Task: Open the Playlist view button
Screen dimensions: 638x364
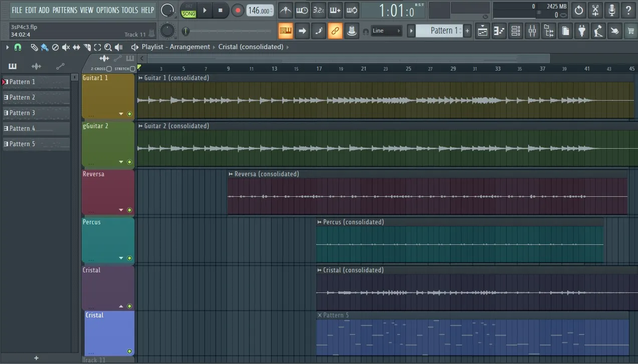Action: [x=483, y=31]
